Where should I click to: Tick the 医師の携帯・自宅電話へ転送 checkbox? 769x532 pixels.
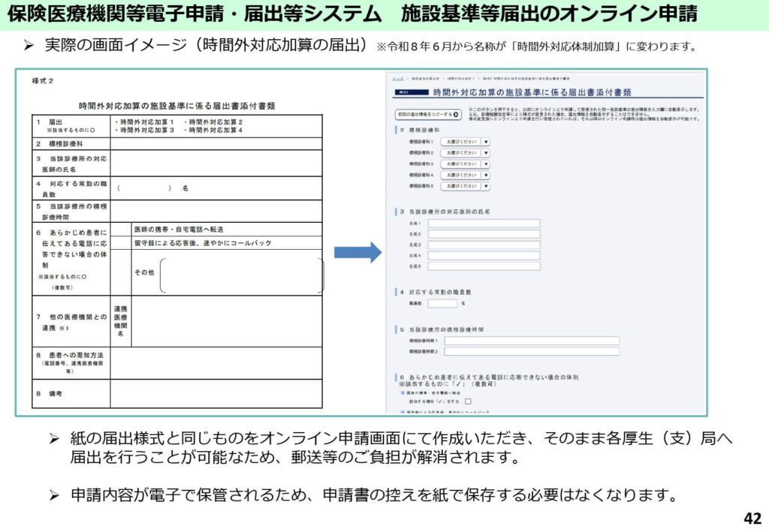[468, 401]
